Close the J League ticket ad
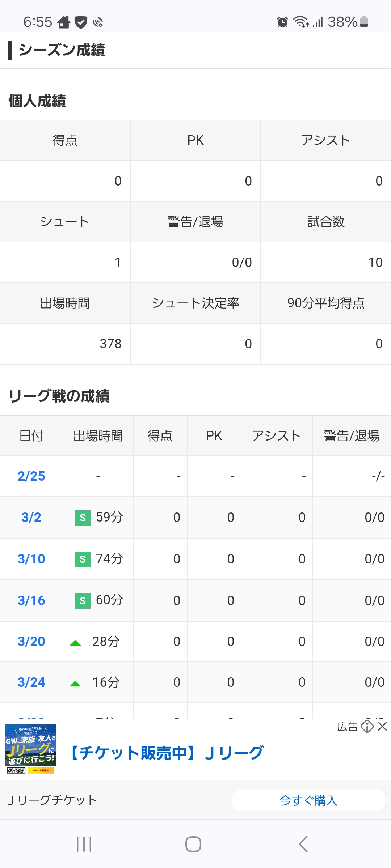 click(382, 726)
